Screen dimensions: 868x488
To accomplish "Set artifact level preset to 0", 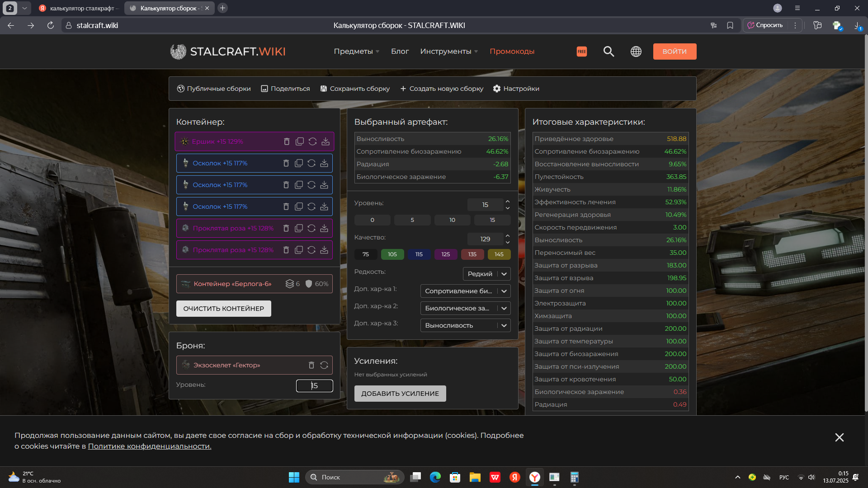I will [x=373, y=220].
